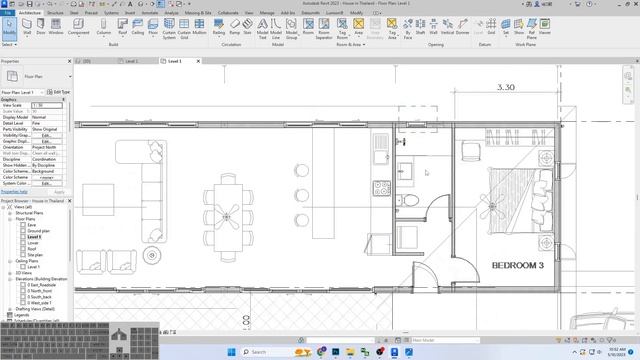The width and height of the screenshot is (640, 360).
Task: Select the Area tool
Action: (358, 27)
